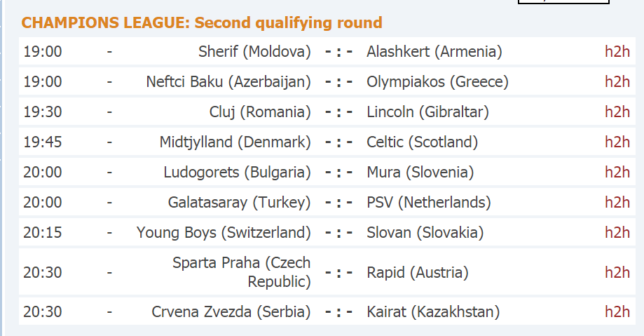Open h2h for Ludogorets vs Mura
The width and height of the screenshot is (644, 336).
click(617, 172)
